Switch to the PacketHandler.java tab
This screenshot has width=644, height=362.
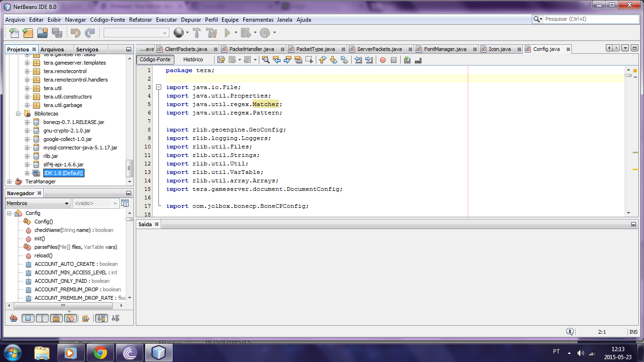pyautogui.click(x=251, y=49)
